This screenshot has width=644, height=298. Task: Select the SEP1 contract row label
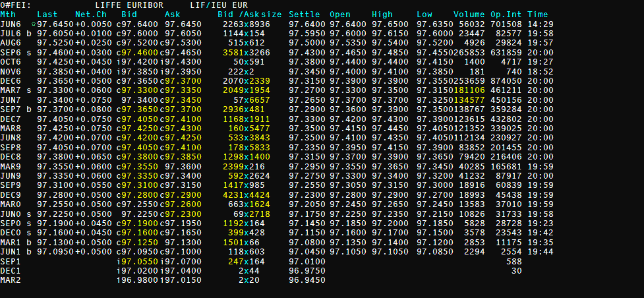(x=11, y=262)
